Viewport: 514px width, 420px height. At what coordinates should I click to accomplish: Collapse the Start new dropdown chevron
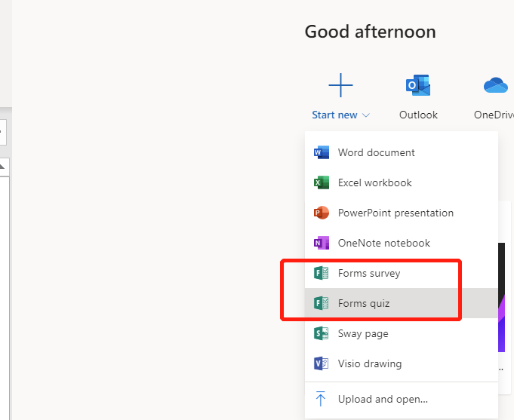(x=366, y=115)
